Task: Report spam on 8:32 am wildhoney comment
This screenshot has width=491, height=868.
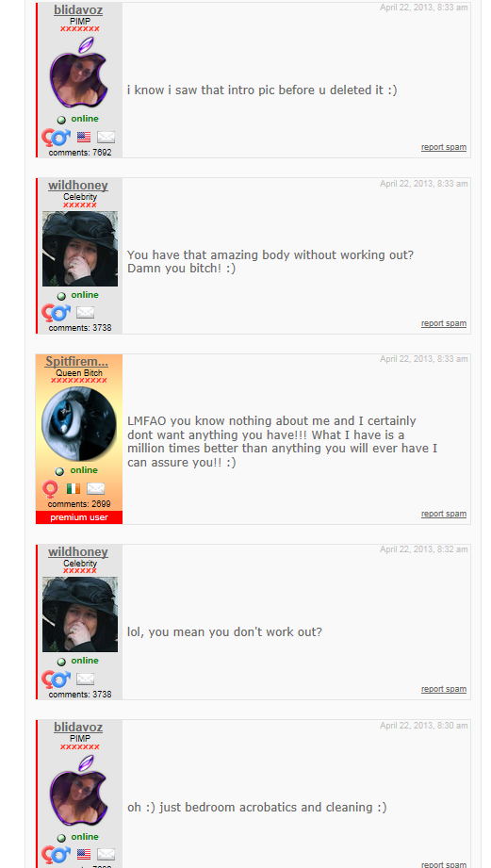Action: pos(443,689)
